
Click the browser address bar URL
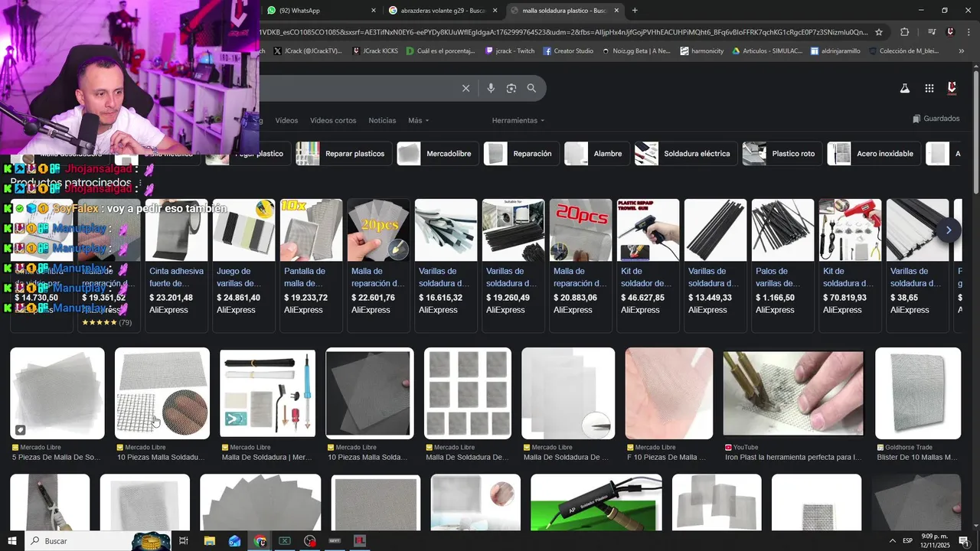[x=563, y=32]
